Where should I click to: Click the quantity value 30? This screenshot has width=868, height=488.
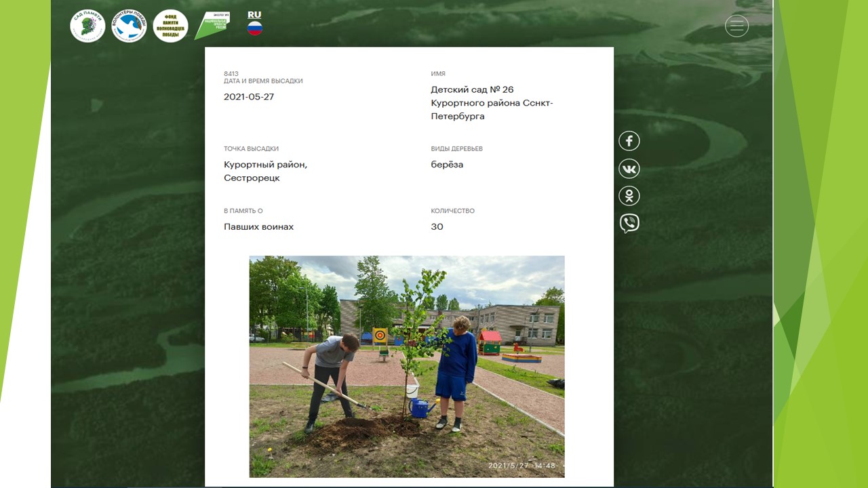437,227
